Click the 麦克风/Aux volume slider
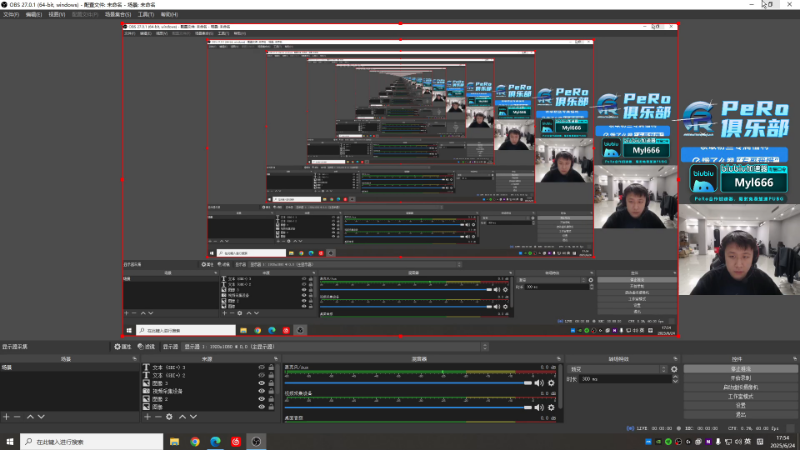Image resolution: width=800 pixels, height=450 pixels. 408,383
